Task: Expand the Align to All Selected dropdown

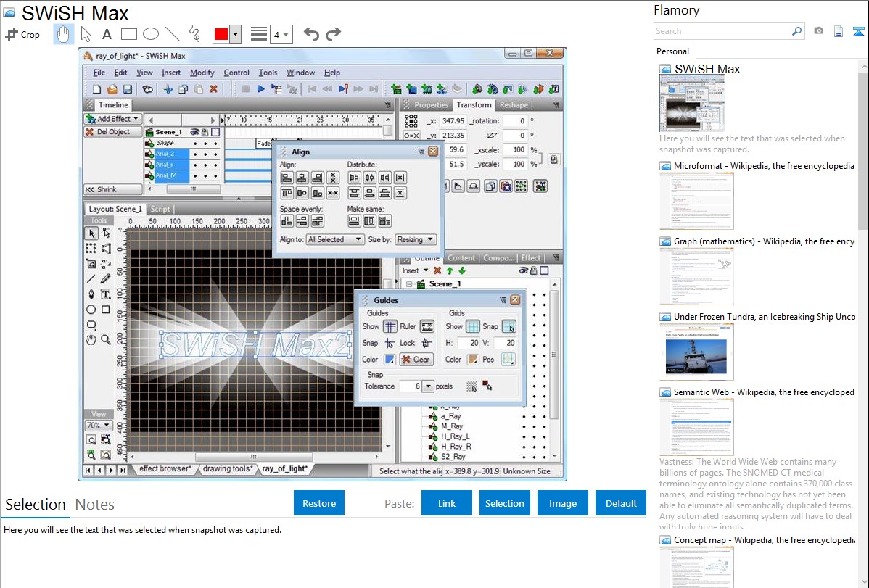Action: click(x=334, y=239)
